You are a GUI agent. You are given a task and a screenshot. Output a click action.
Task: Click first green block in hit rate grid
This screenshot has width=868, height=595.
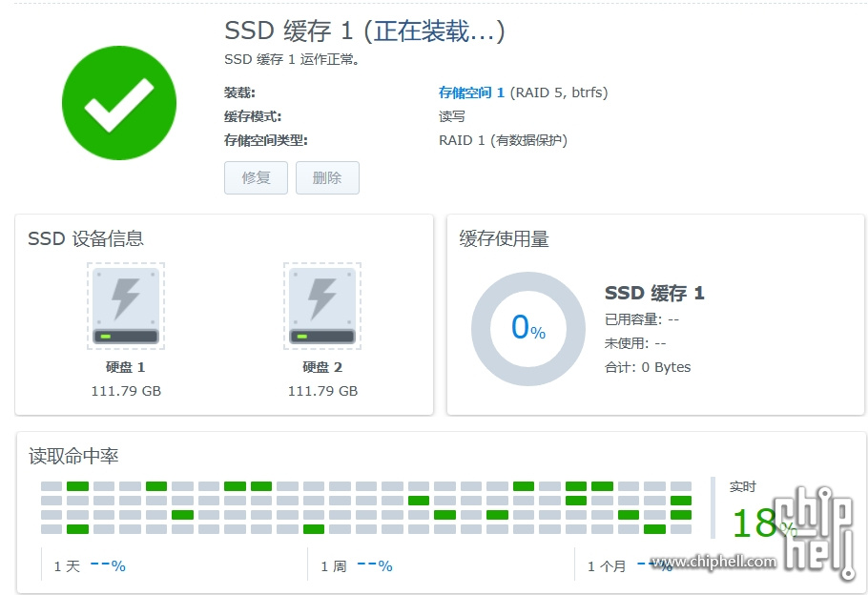77,486
